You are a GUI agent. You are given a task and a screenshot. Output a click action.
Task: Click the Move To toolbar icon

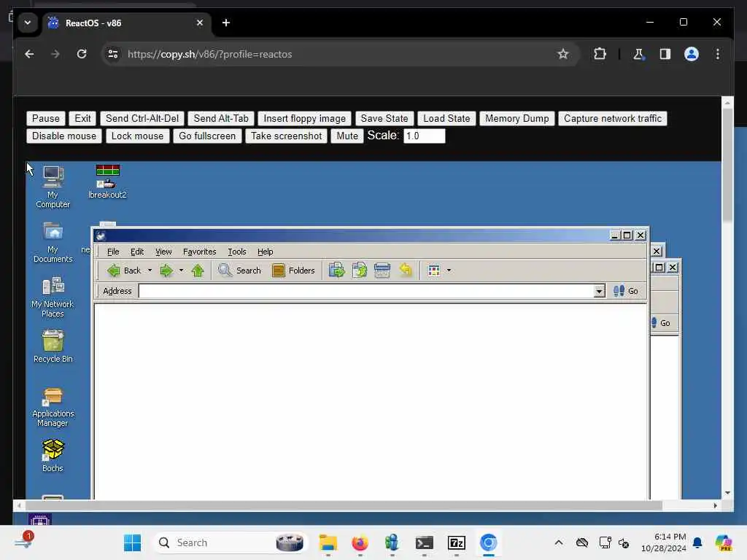pyautogui.click(x=337, y=271)
